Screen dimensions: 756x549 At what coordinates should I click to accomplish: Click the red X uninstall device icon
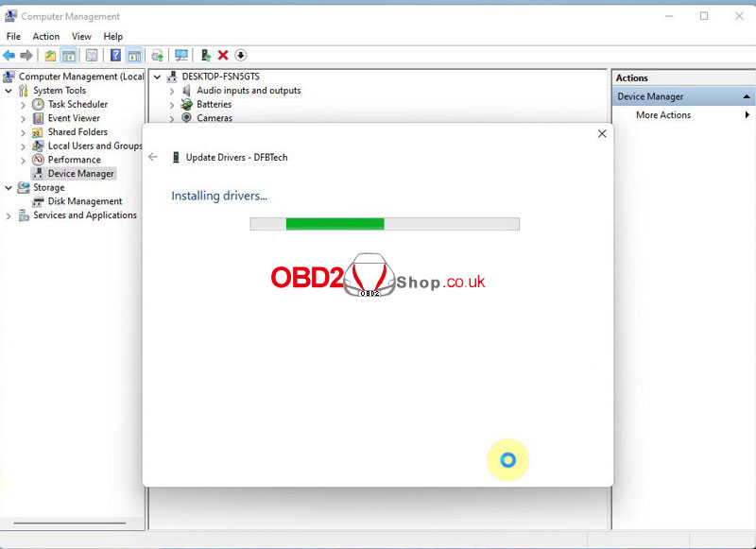pyautogui.click(x=223, y=56)
